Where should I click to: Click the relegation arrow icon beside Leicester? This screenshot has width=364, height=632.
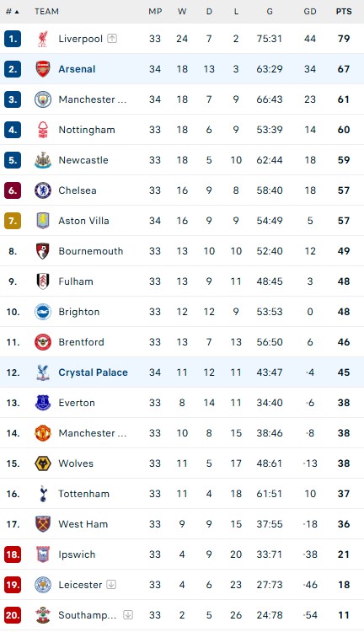(111, 585)
